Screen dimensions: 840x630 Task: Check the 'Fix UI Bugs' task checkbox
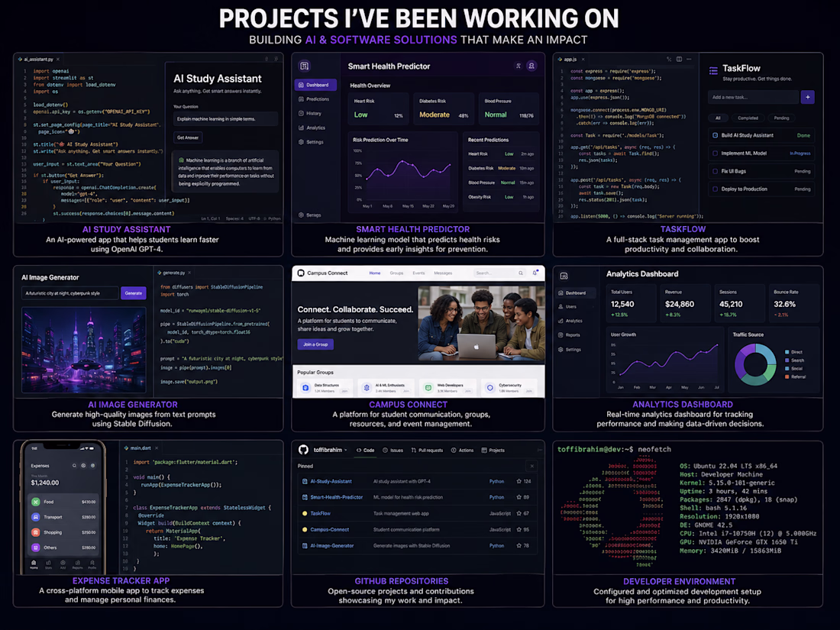pos(716,171)
